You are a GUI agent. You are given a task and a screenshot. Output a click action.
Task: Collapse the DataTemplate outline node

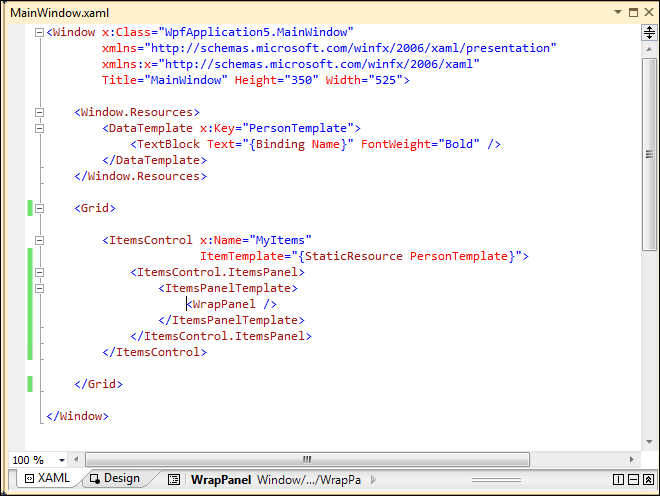coord(39,128)
